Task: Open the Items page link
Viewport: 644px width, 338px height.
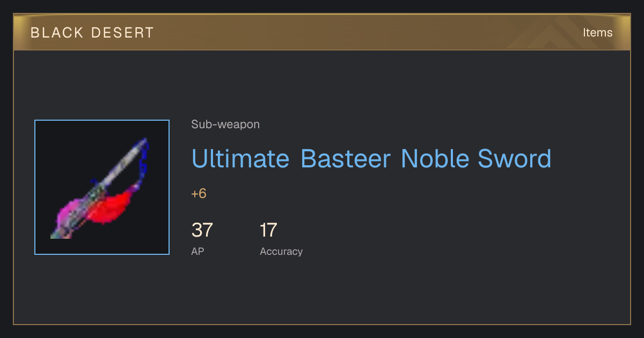Action: tap(597, 32)
